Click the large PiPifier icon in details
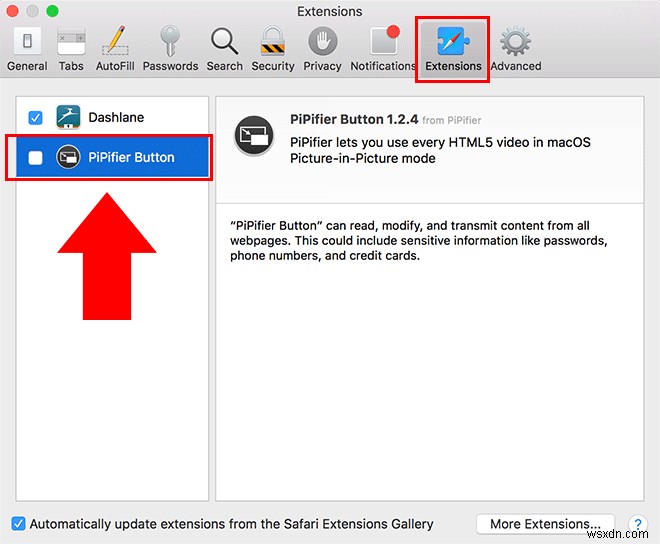 pos(254,136)
